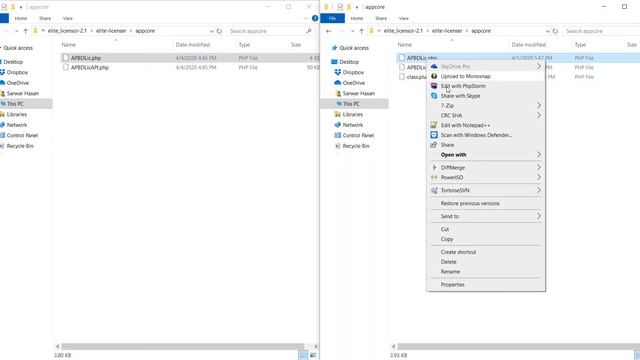Click the Up arrow in left window navigation
This screenshot has width=640, height=360.
(x=25, y=31)
